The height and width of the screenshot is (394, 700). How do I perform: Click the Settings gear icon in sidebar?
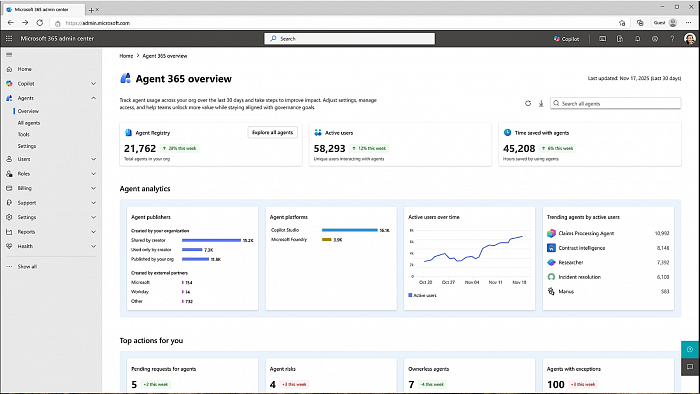[9, 217]
